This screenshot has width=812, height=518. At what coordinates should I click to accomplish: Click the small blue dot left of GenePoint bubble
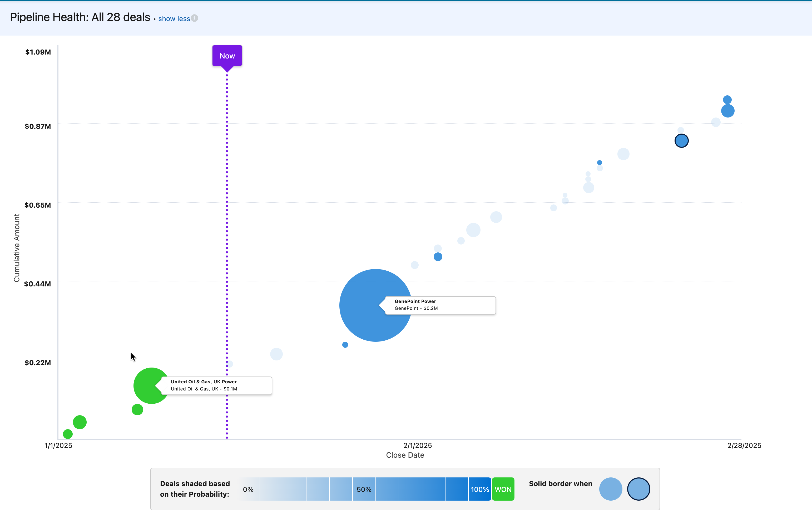(x=345, y=345)
